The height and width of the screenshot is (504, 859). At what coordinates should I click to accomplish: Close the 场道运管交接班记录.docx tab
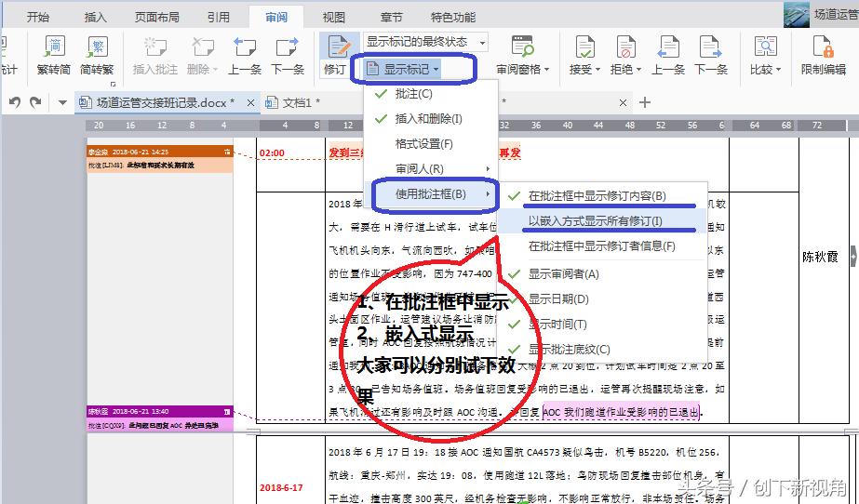click(x=250, y=102)
